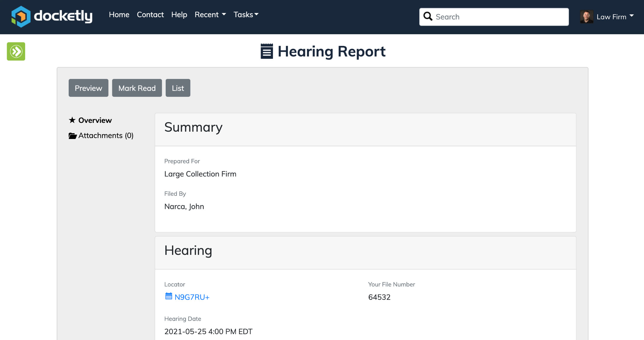Image resolution: width=644 pixels, height=340 pixels.
Task: Open the Recent dropdown menu
Action: [x=210, y=15]
